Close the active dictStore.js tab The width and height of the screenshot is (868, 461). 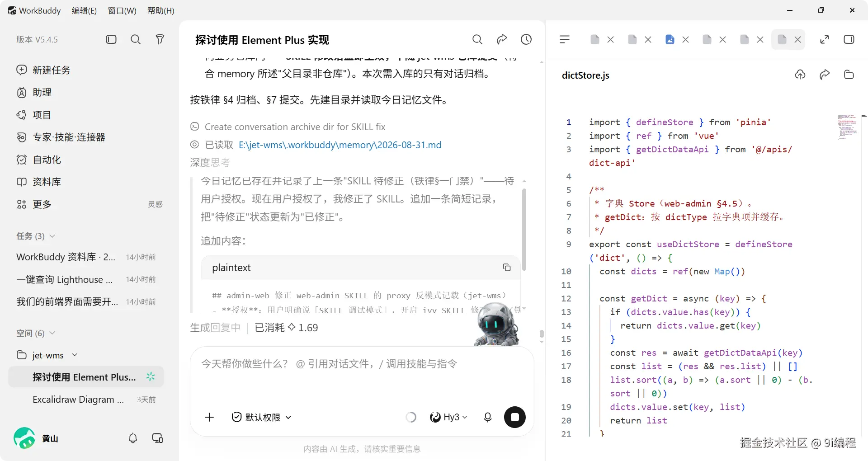pos(798,40)
